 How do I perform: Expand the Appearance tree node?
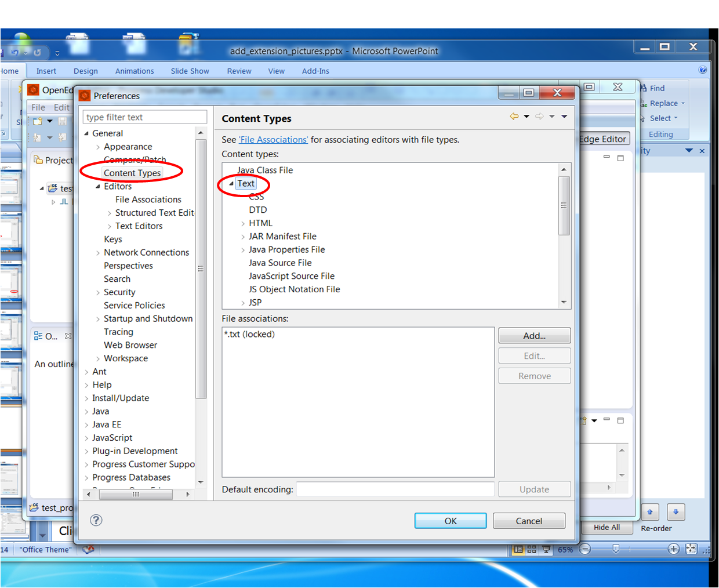97,147
